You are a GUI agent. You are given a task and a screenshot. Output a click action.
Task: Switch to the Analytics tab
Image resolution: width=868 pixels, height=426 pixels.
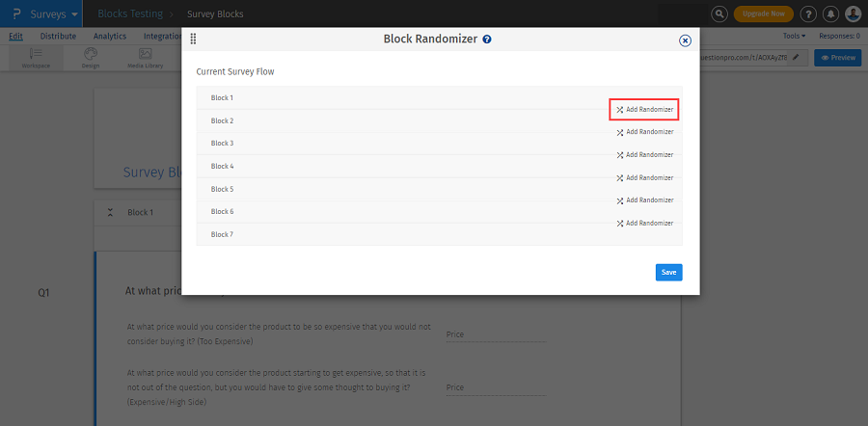tap(110, 36)
